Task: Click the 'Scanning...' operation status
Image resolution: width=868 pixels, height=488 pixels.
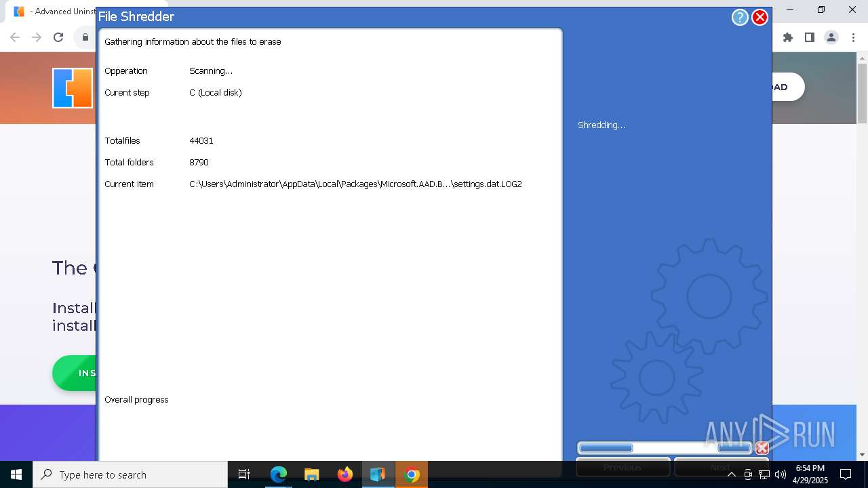Action: click(211, 70)
